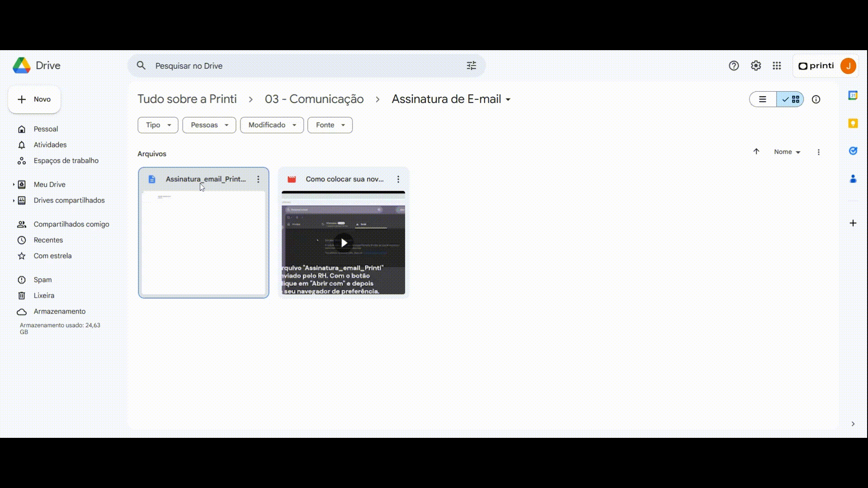Open advanced search filter options

click(x=472, y=66)
